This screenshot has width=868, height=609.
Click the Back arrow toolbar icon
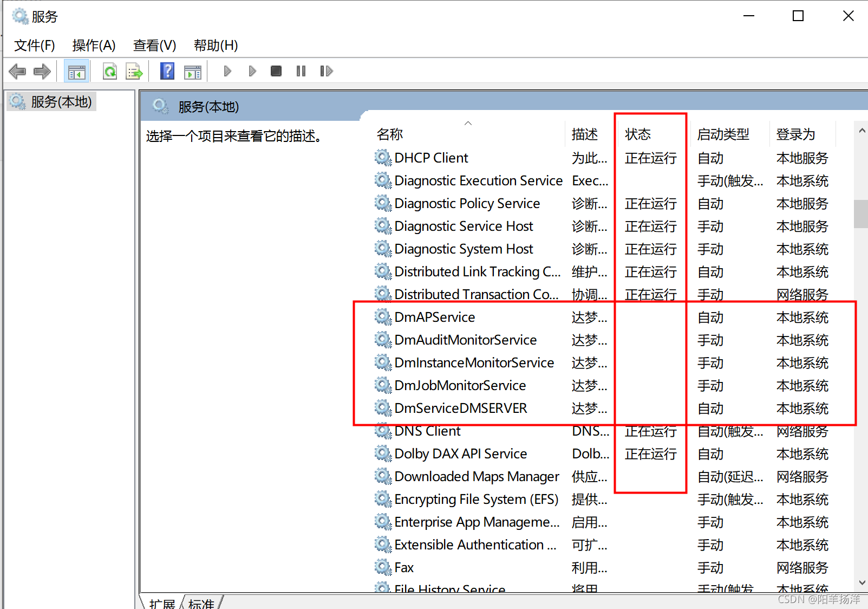coord(17,71)
